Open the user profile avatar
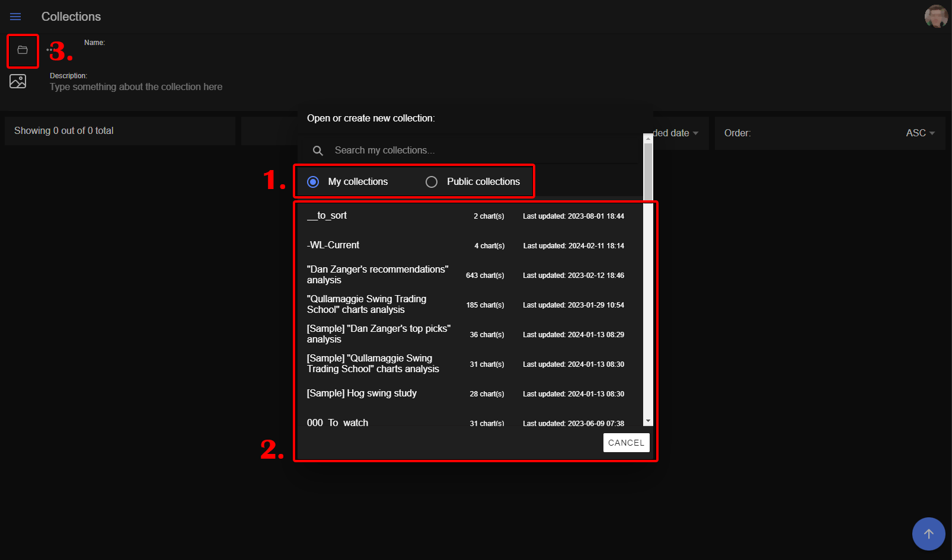952x560 pixels. pos(936,17)
